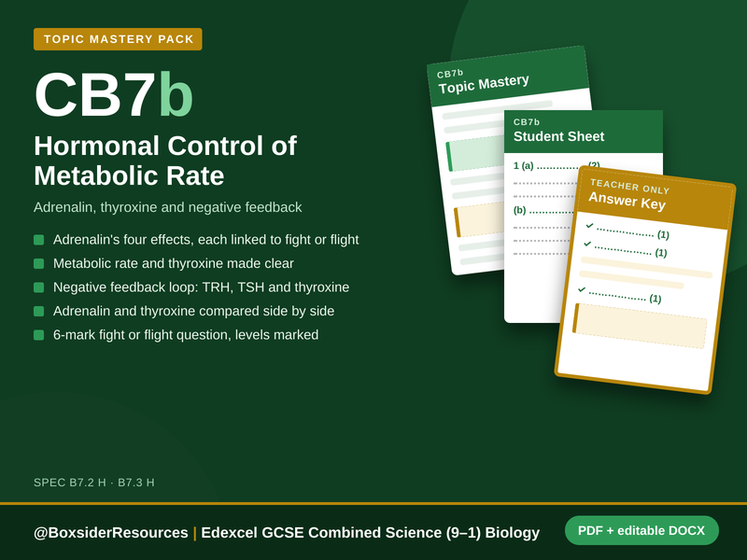Click green bullet beside Adrenalin and thyroxine compared

(x=39, y=311)
